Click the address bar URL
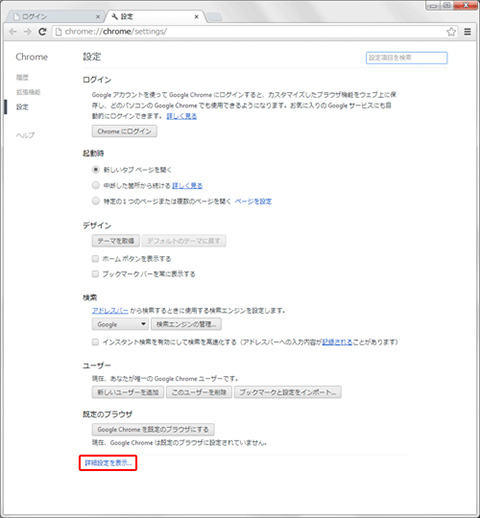 (116, 32)
